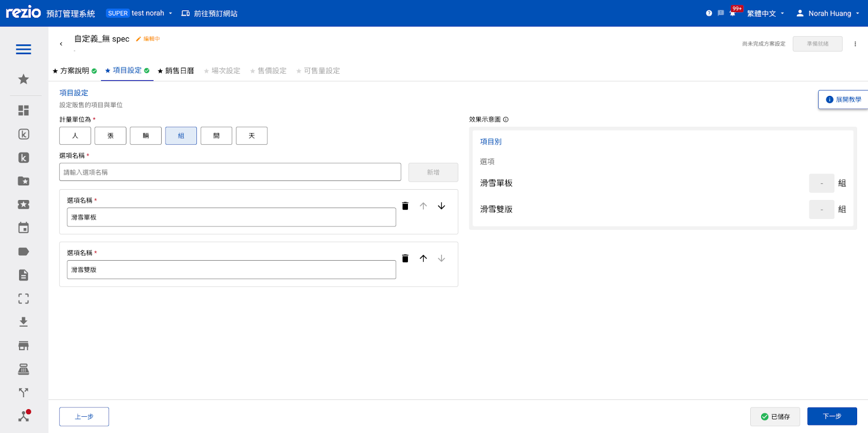Open the dashboard grid icon in sidebar
This screenshot has width=868, height=433.
point(23,111)
